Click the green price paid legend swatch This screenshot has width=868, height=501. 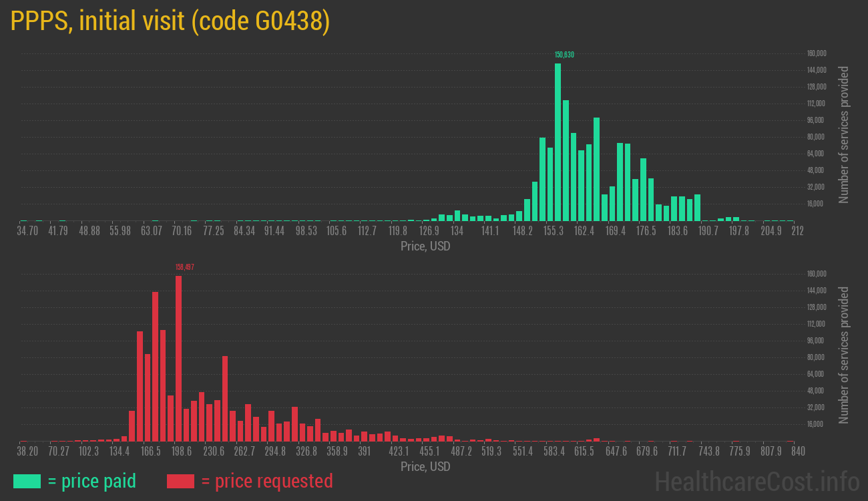27,481
